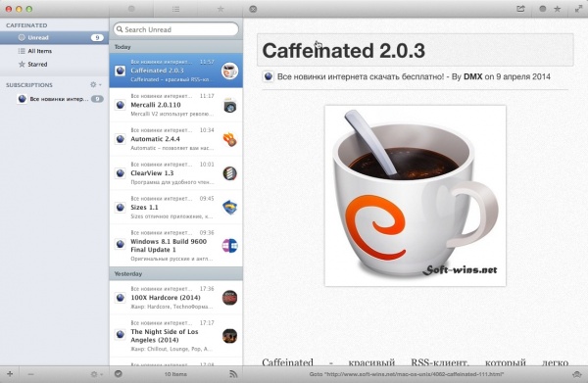This screenshot has height=383, width=588.
Task: Open Starred items in sidebar
Action: (54, 64)
